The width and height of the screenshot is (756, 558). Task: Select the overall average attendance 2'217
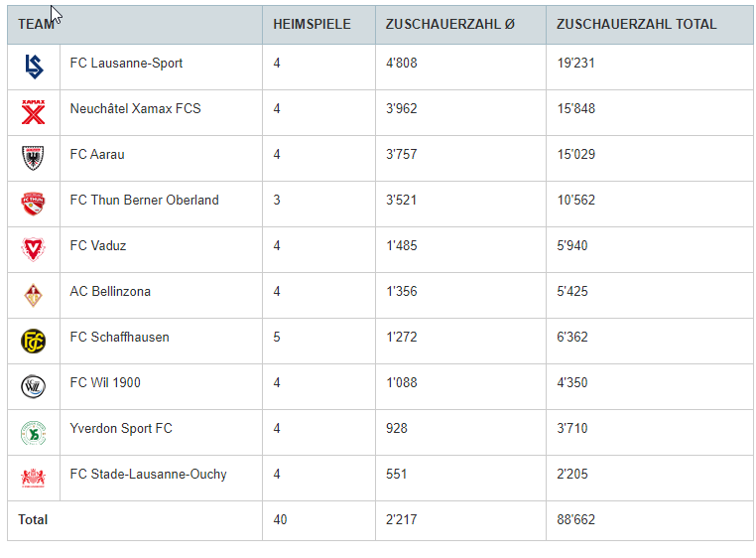401,520
